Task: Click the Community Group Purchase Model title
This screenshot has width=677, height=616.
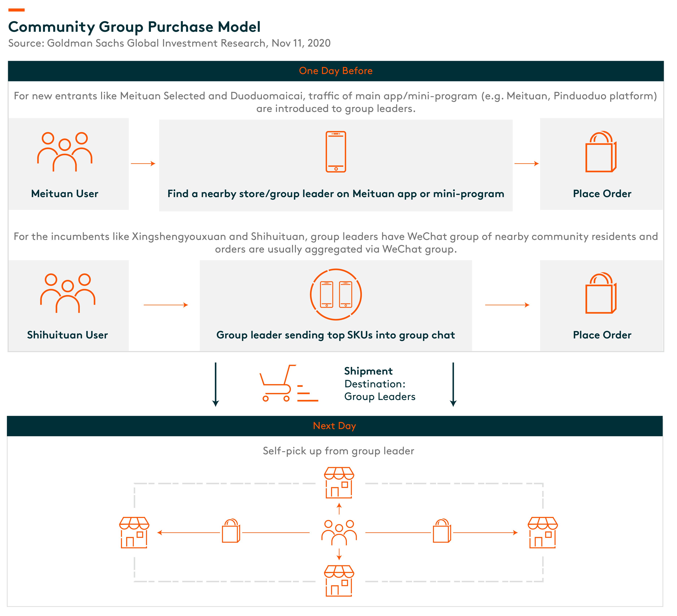Action: (134, 27)
